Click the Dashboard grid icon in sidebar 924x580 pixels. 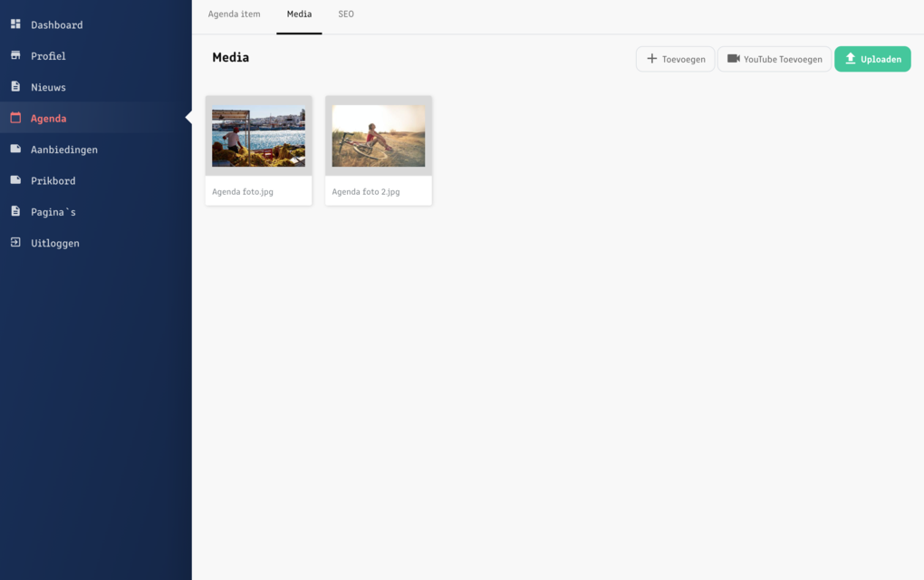pyautogui.click(x=15, y=24)
